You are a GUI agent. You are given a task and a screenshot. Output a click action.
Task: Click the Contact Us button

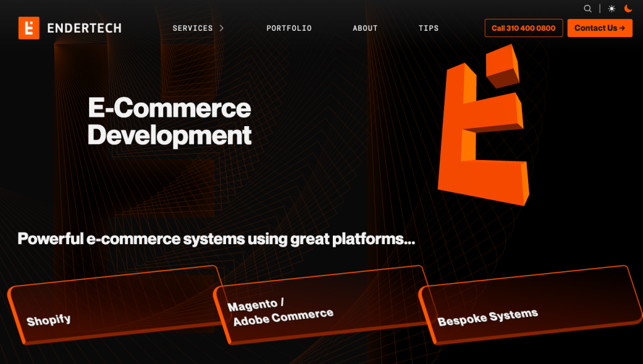pyautogui.click(x=600, y=28)
